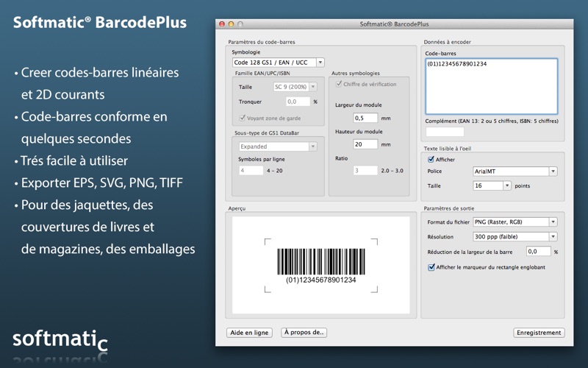
Task: Click the Aperçu section label
Action: click(x=237, y=208)
